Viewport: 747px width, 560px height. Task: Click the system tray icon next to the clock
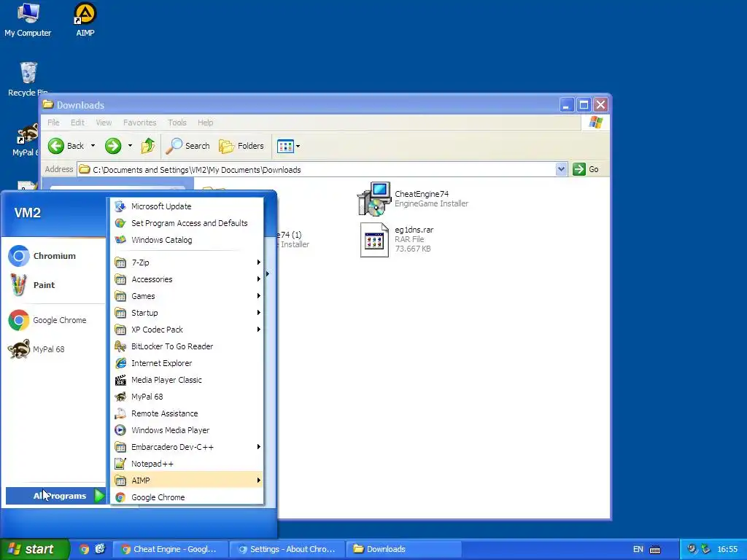click(705, 549)
